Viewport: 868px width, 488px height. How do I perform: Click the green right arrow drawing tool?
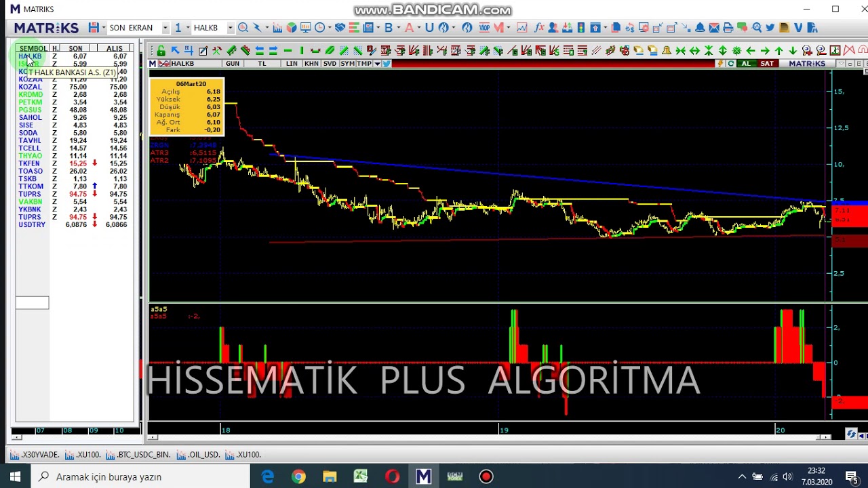click(x=765, y=51)
